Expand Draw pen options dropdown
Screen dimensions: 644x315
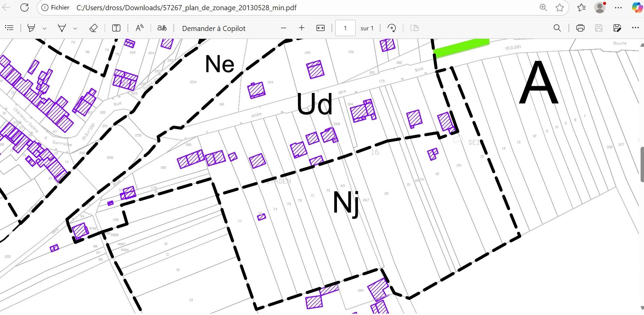tap(75, 28)
